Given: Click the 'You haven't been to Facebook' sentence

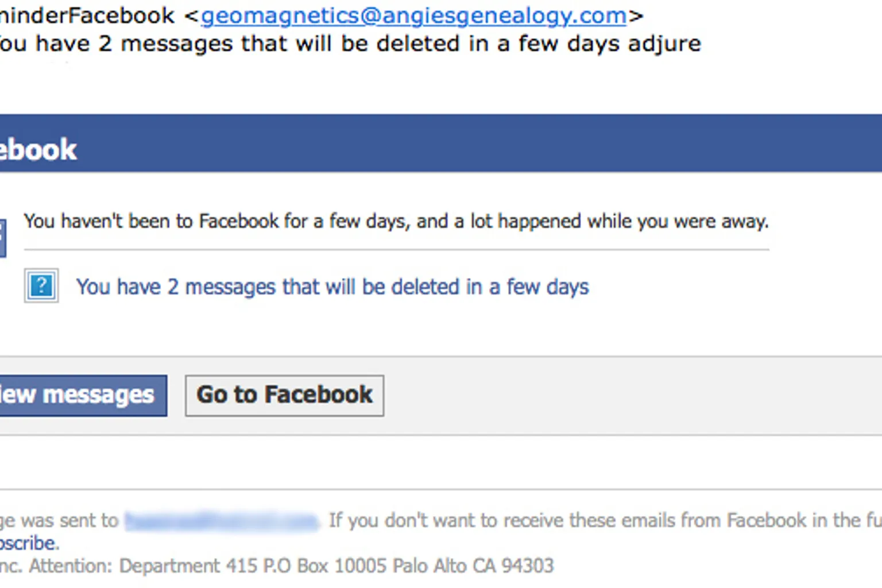Looking at the screenshot, I should pyautogui.click(x=396, y=222).
